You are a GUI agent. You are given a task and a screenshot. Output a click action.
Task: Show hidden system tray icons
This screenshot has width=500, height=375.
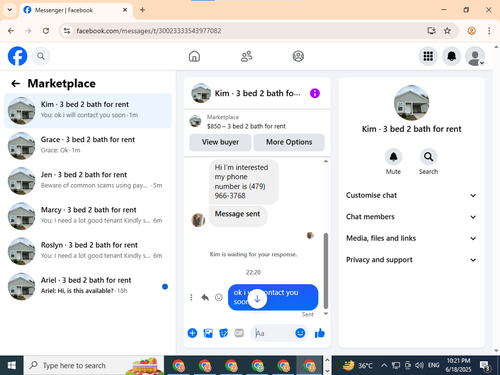pyautogui.click(x=384, y=365)
